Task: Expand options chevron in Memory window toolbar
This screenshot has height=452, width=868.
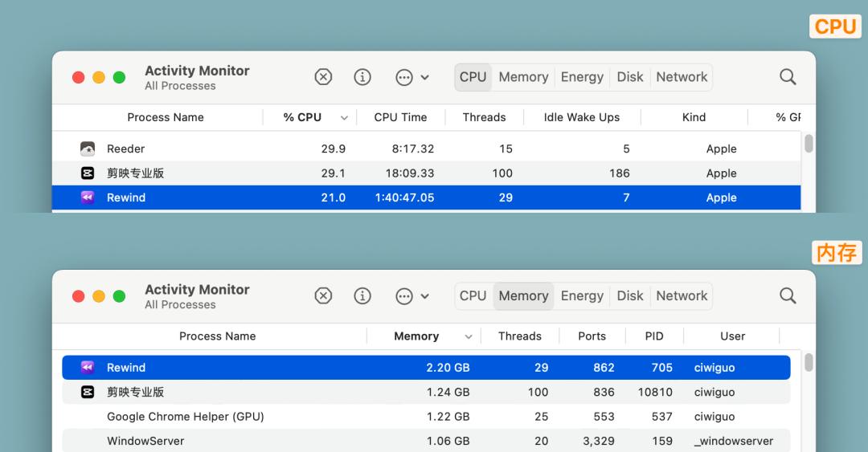Action: 424,296
